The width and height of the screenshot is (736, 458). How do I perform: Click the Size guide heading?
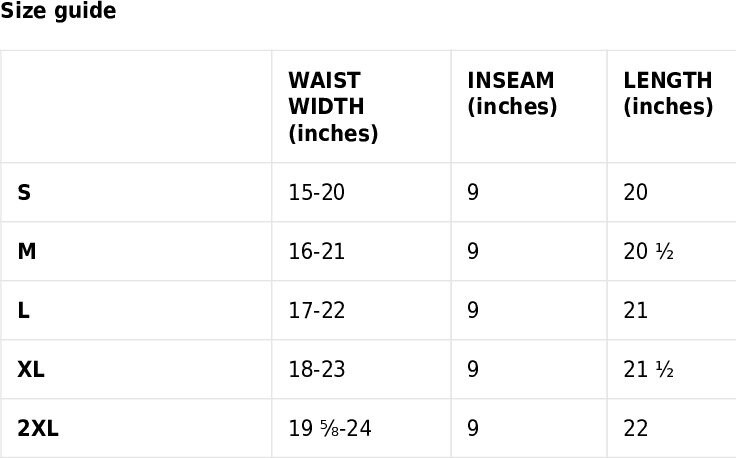tap(58, 10)
